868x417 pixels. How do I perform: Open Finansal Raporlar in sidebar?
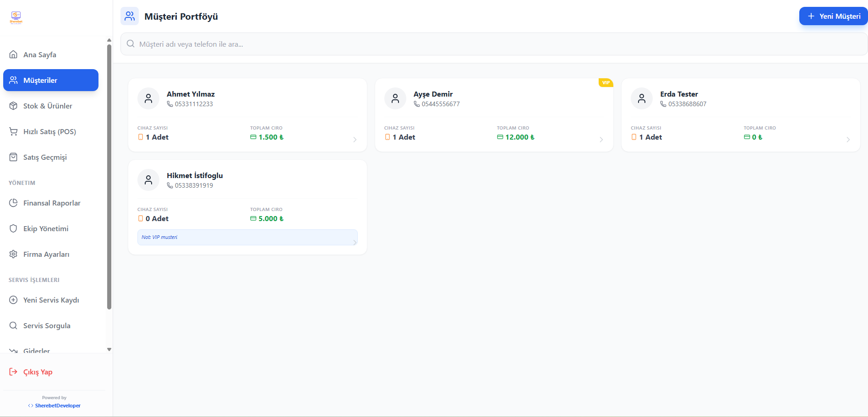point(52,203)
